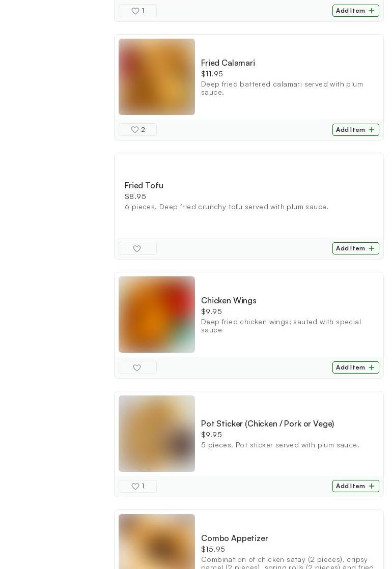The width and height of the screenshot is (392, 569).
Task: Open the Fried Calamari photo
Action: coord(157,77)
